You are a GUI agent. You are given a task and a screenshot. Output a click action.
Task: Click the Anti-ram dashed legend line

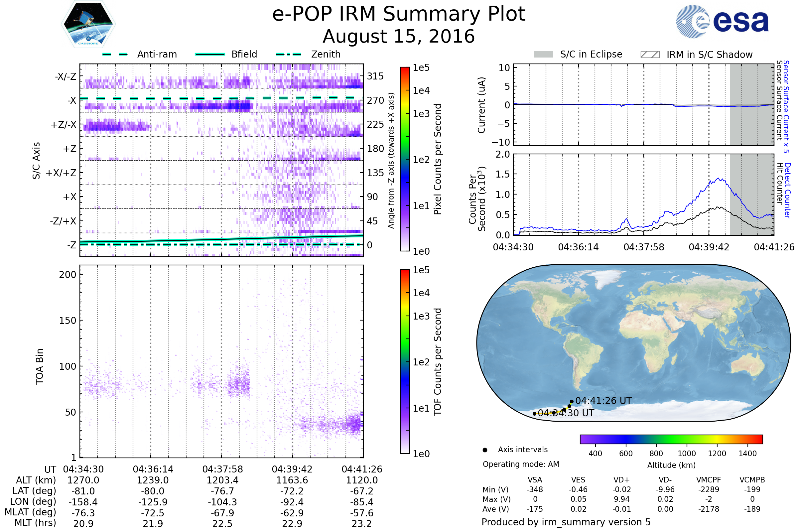(115, 54)
